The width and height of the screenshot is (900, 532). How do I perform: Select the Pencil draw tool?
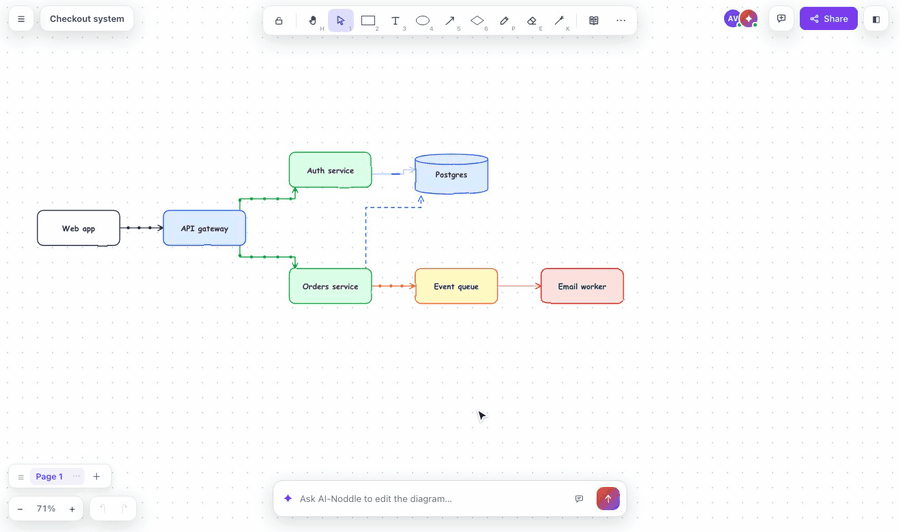[x=505, y=21]
